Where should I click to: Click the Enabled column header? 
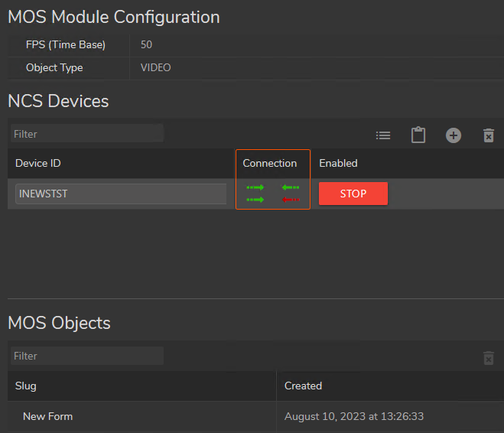[x=338, y=163]
